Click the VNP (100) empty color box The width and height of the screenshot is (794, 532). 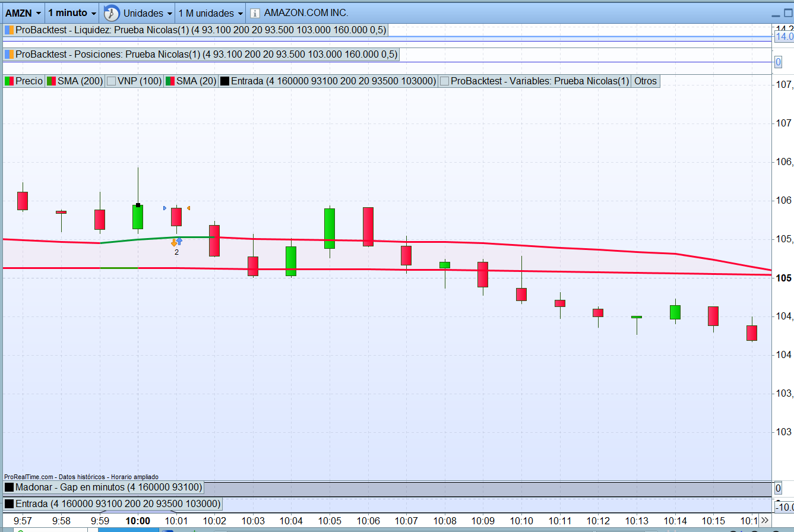111,81
